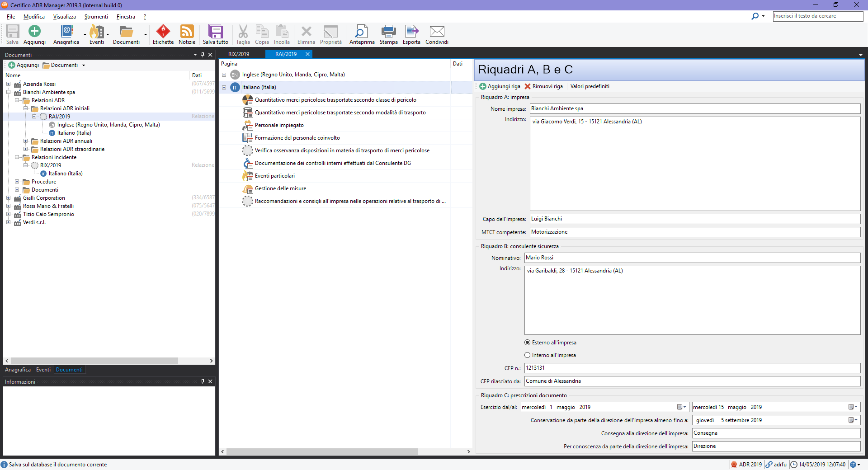
Task: Expand the Gialli Corporation tree node
Action: click(x=8, y=198)
